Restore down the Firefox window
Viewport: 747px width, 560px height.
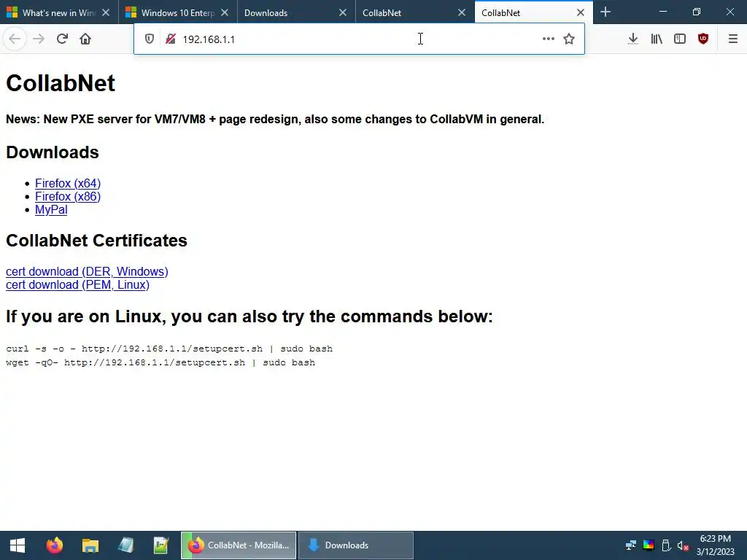point(697,12)
